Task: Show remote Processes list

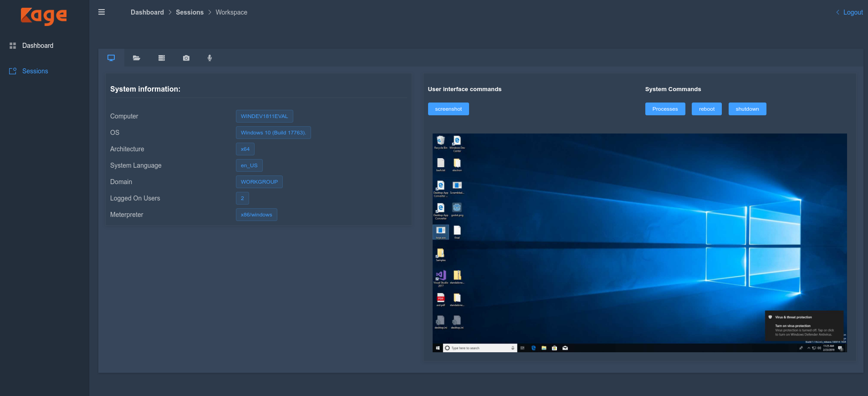Action: pos(665,109)
